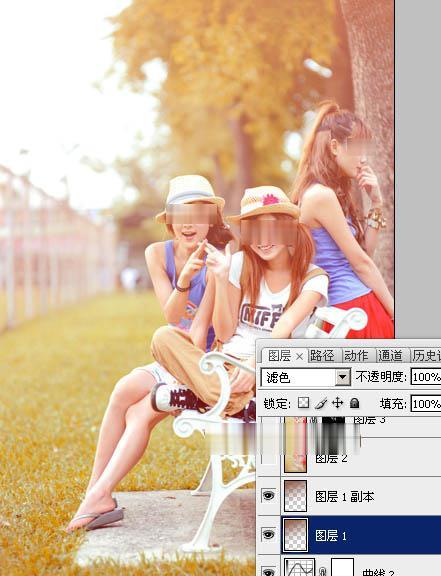The height and width of the screenshot is (576, 441).
Task: Hide the 曲线 2 layer
Action: point(269,572)
